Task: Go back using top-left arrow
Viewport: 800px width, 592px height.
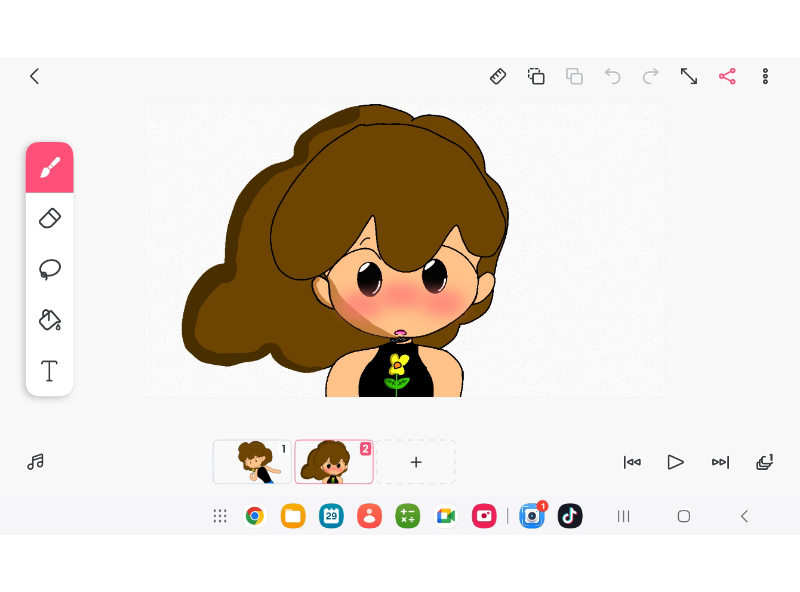Action: coord(34,76)
